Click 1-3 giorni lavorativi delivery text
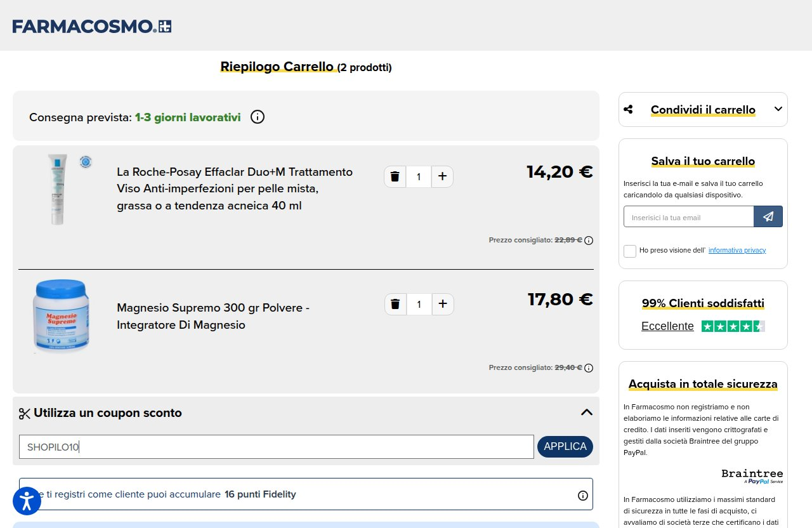The image size is (812, 528). (x=188, y=117)
